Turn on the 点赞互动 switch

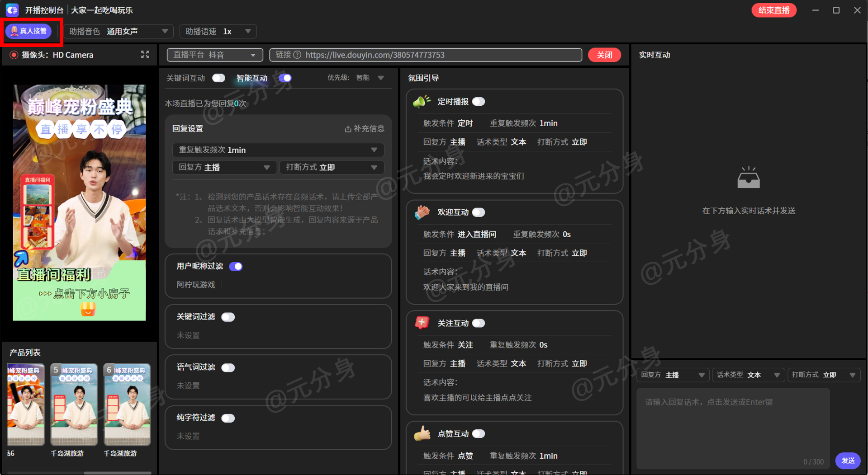tap(479, 434)
